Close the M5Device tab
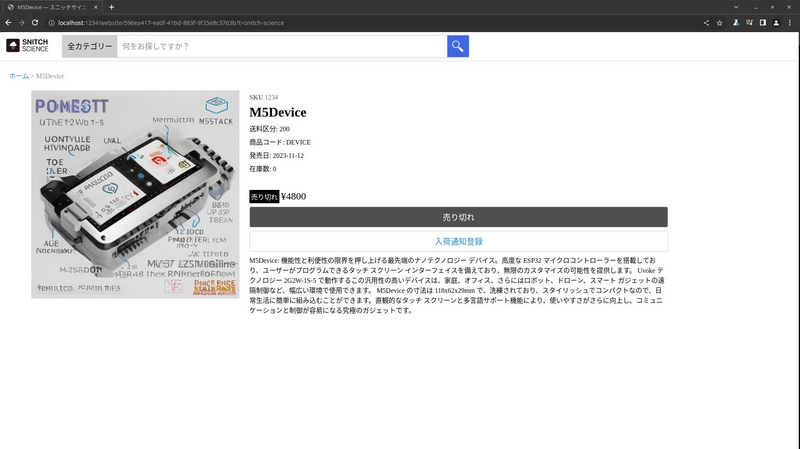Image resolution: width=800 pixels, height=449 pixels. [95, 7]
